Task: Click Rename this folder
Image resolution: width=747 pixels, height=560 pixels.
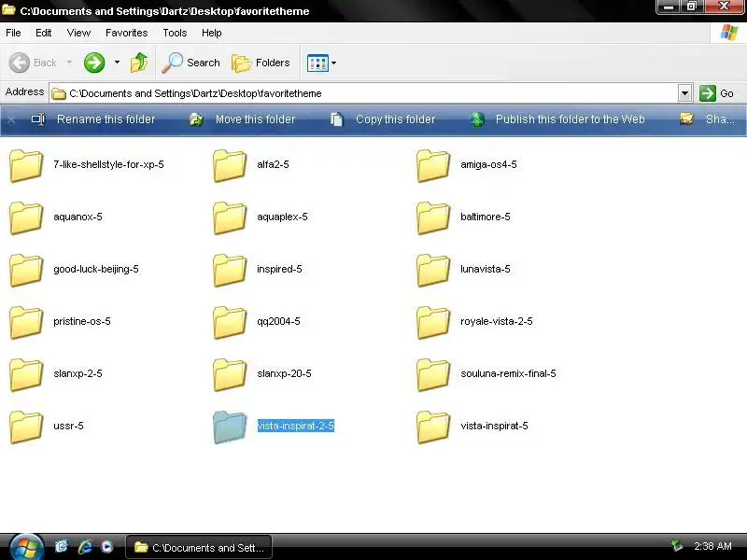Action: 93,119
